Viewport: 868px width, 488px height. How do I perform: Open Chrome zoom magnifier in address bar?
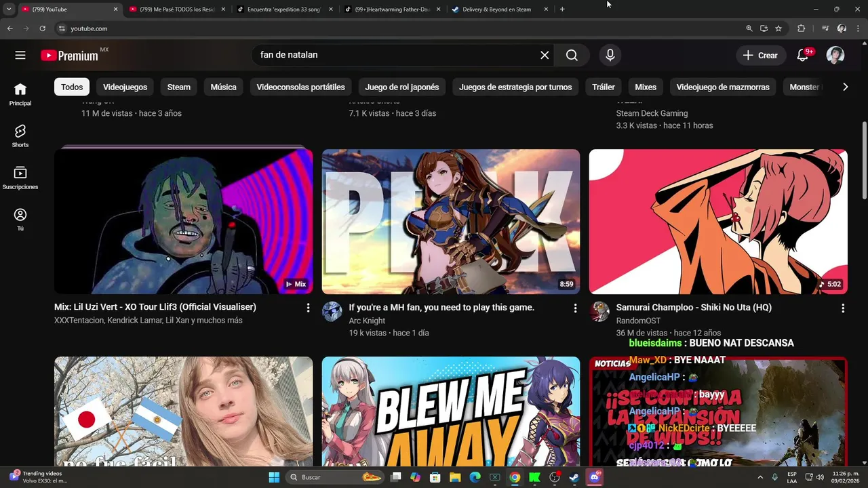point(749,28)
